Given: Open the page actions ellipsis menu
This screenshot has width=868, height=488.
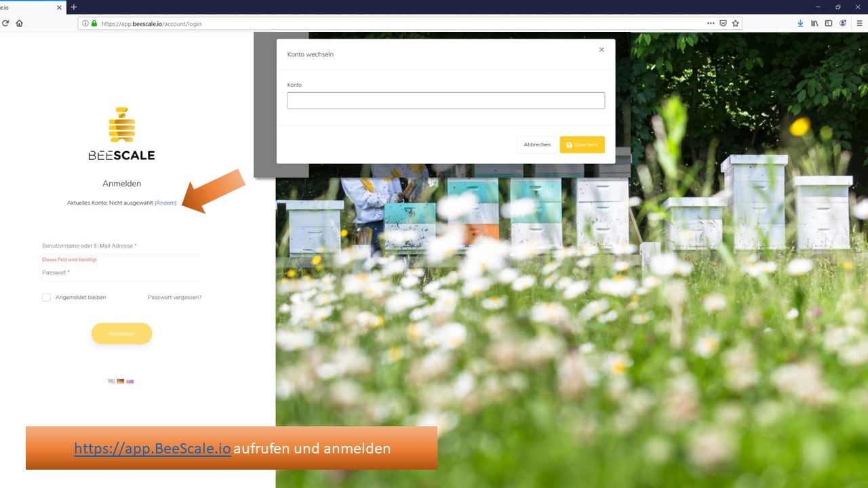Looking at the screenshot, I should tap(711, 23).
